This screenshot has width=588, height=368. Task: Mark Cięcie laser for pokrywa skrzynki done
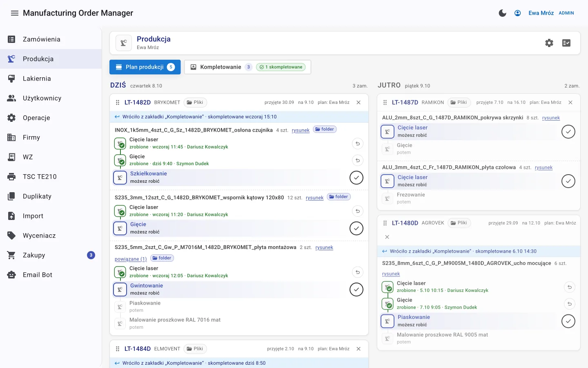568,132
